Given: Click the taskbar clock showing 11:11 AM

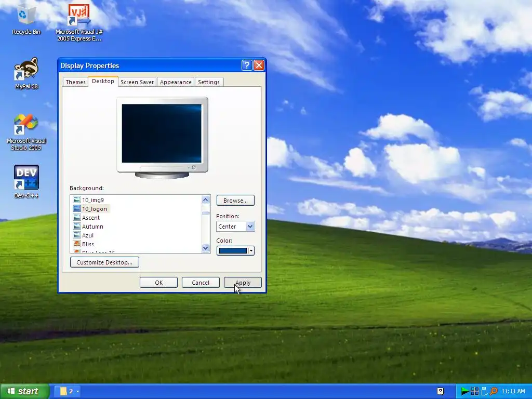Looking at the screenshot, I should tap(513, 391).
